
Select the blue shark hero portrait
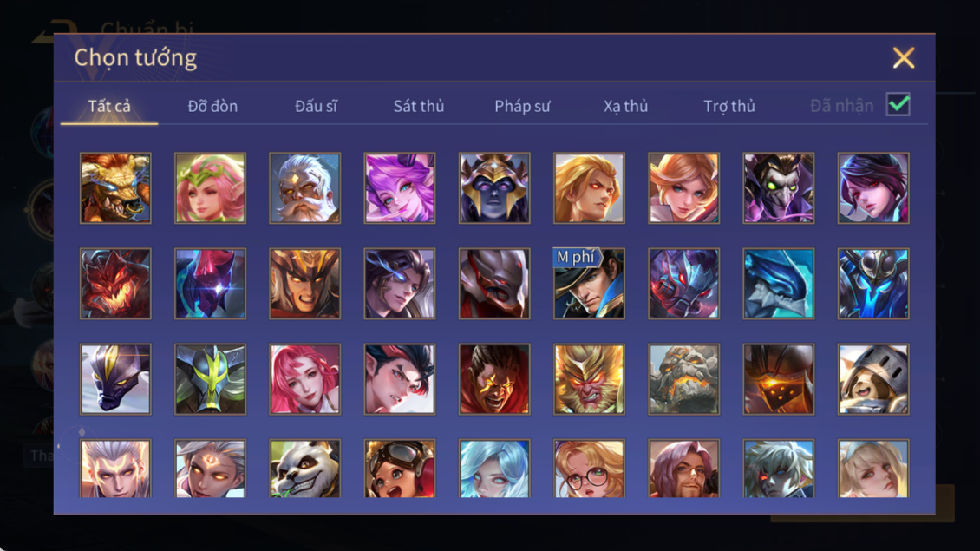tap(779, 284)
